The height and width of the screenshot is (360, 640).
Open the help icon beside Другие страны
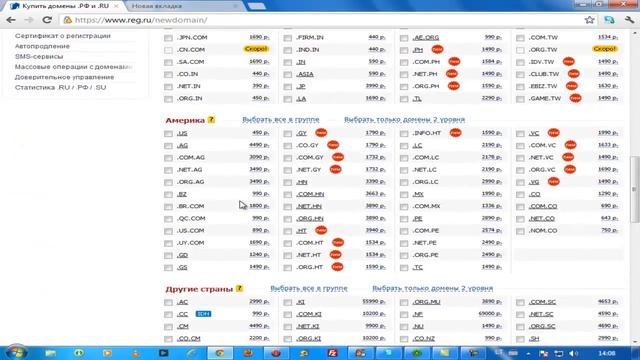coord(239,288)
